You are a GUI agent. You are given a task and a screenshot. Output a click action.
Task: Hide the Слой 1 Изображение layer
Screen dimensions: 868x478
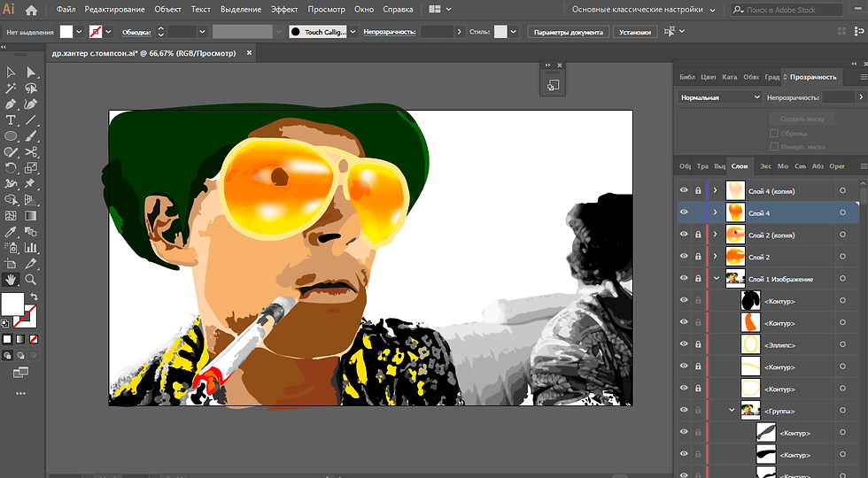coord(684,278)
